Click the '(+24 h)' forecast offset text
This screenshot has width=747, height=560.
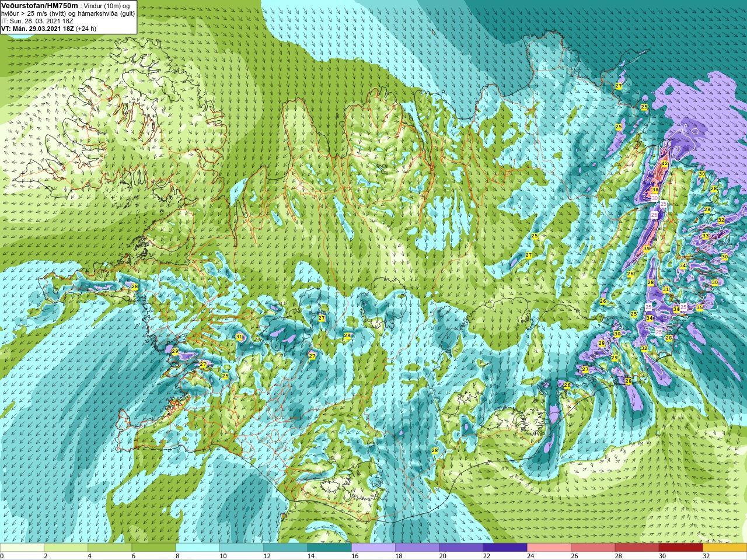pos(86,29)
